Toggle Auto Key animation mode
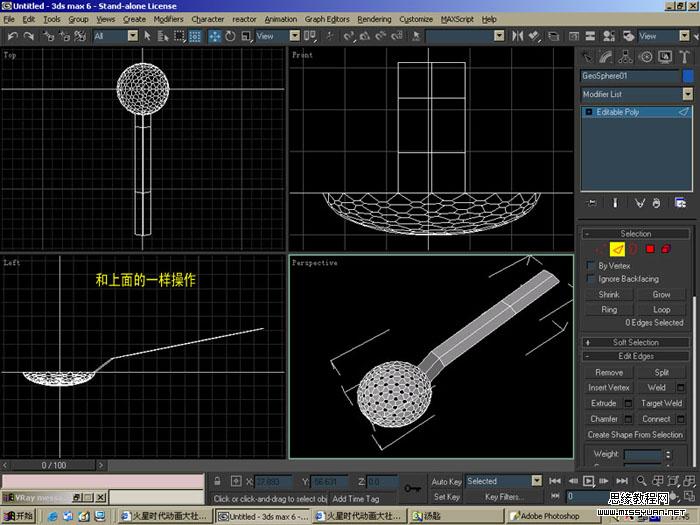The height and width of the screenshot is (525, 700). (x=446, y=481)
